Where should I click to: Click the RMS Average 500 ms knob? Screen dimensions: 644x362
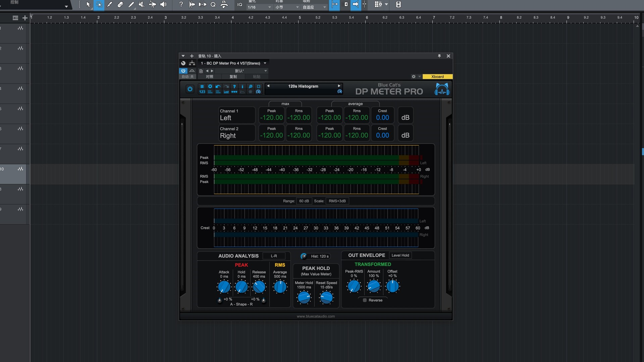pos(280,287)
